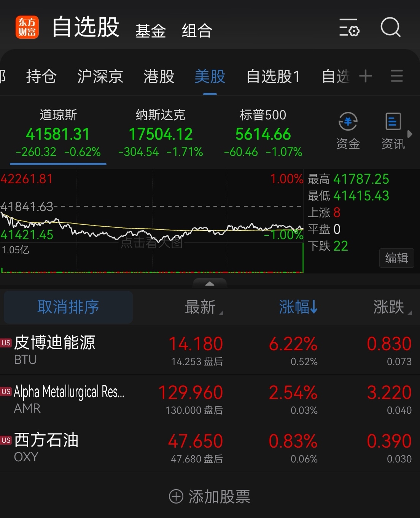This screenshot has width=420, height=518.
Task: Select the 标普500 index card
Action: coord(263,133)
